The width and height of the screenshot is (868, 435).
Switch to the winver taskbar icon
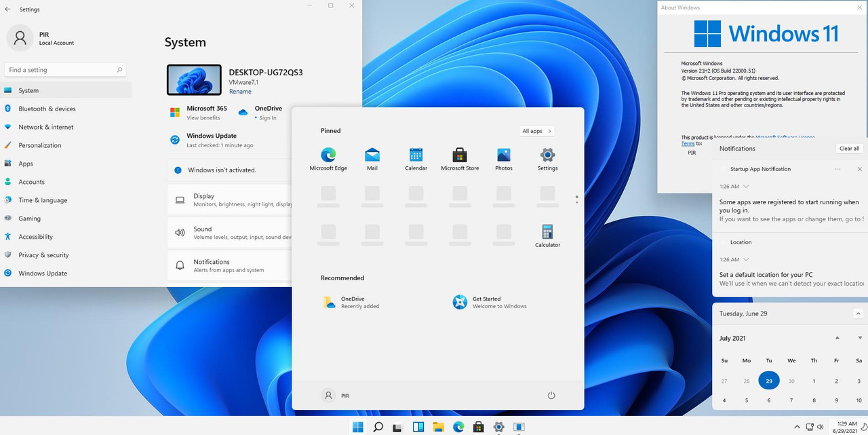(x=519, y=427)
